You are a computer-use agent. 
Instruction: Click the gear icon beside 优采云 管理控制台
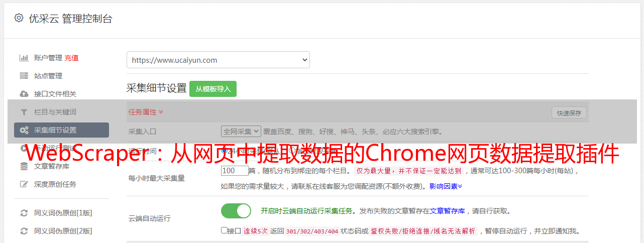click(19, 19)
